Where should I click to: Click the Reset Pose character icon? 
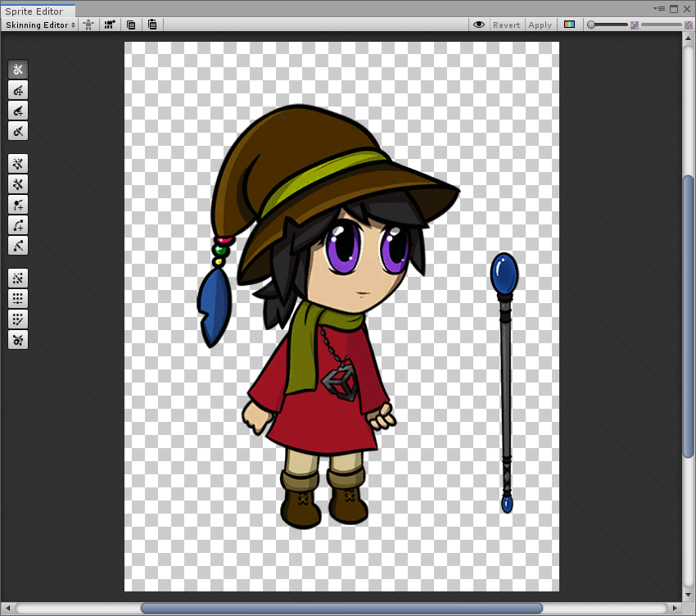tap(88, 25)
